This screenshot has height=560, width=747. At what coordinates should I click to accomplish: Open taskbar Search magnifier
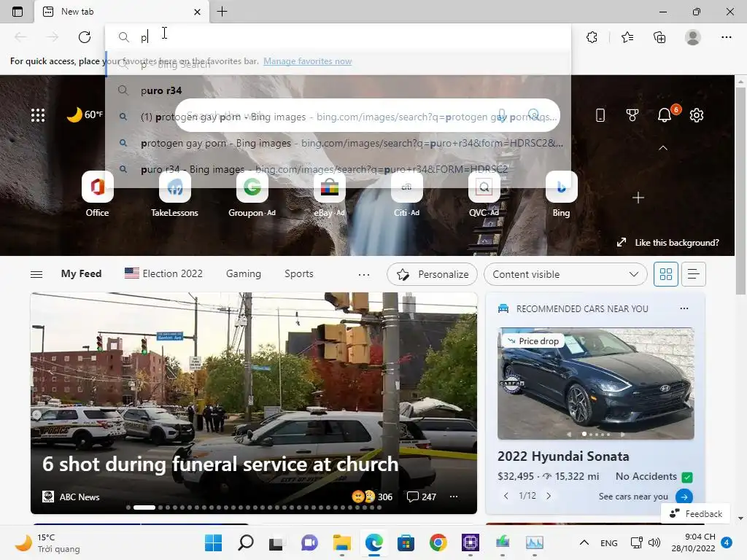(x=245, y=542)
